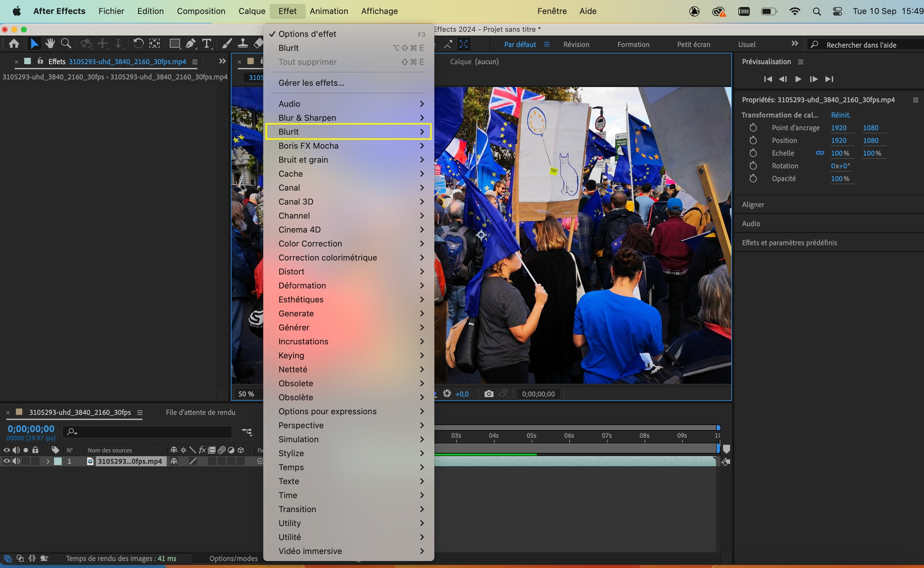Viewport: 924px width, 568px height.
Task: Select the Type text tool
Action: click(x=207, y=44)
